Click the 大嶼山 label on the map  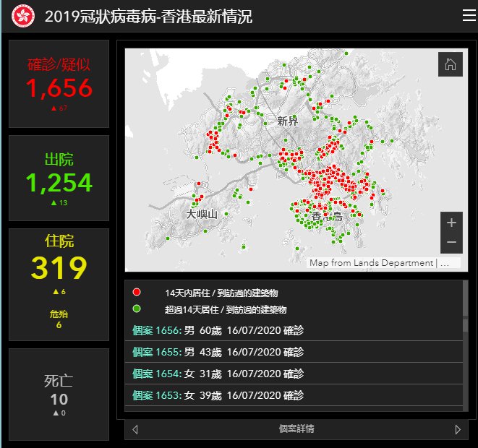202,214
